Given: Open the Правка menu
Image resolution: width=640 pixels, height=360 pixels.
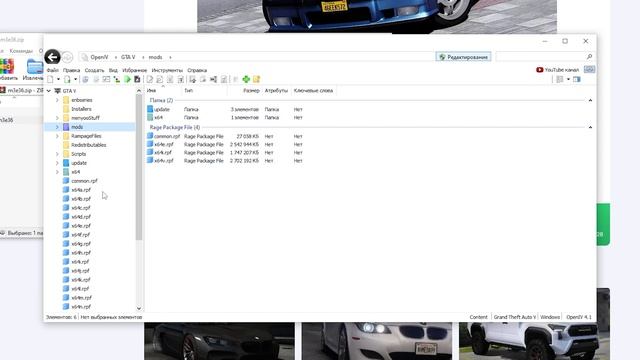Looking at the screenshot, I should pyautogui.click(x=71, y=70).
